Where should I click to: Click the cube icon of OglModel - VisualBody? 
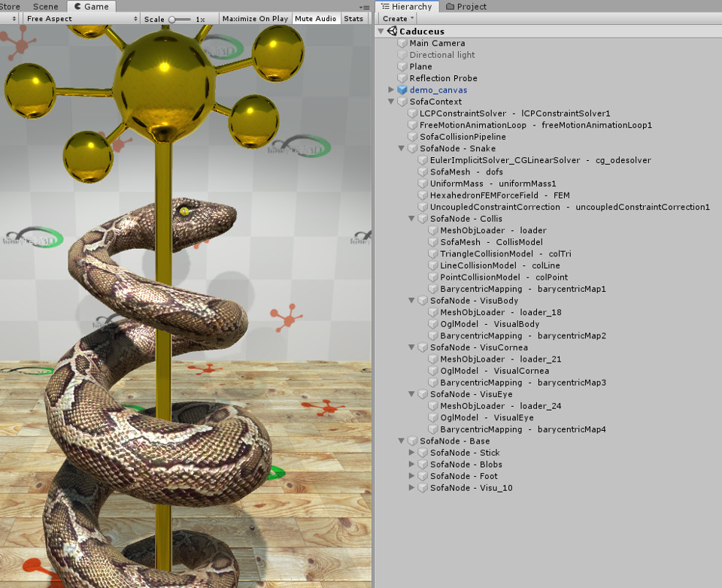tap(433, 323)
